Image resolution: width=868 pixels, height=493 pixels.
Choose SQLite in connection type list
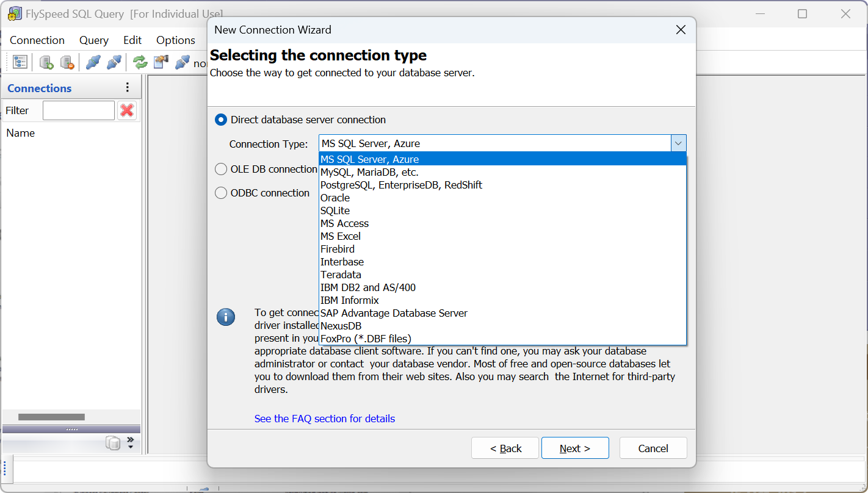(335, 211)
